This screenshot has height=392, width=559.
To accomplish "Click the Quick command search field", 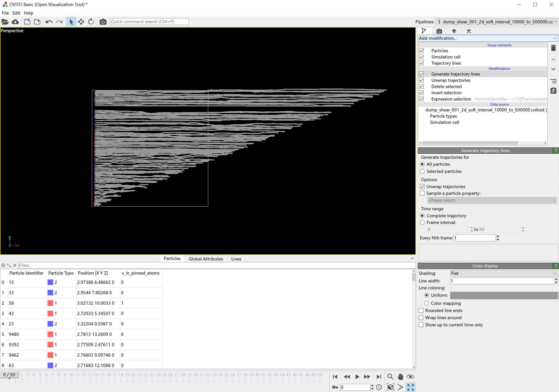I will (149, 22).
